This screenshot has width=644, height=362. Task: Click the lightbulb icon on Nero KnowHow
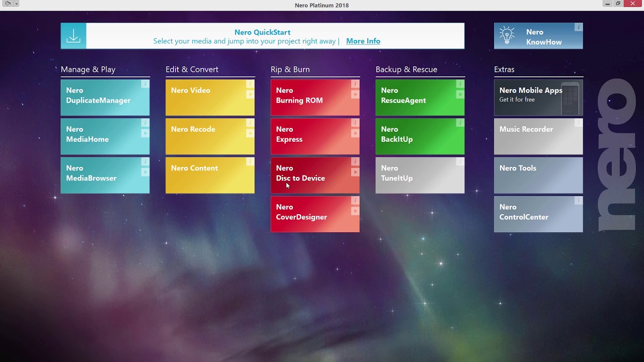click(x=507, y=35)
